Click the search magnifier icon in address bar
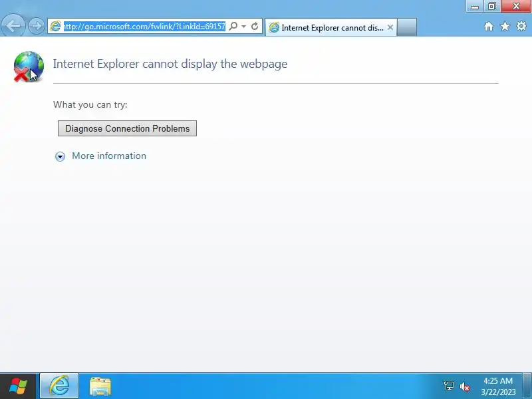This screenshot has height=399, width=532. click(x=233, y=26)
